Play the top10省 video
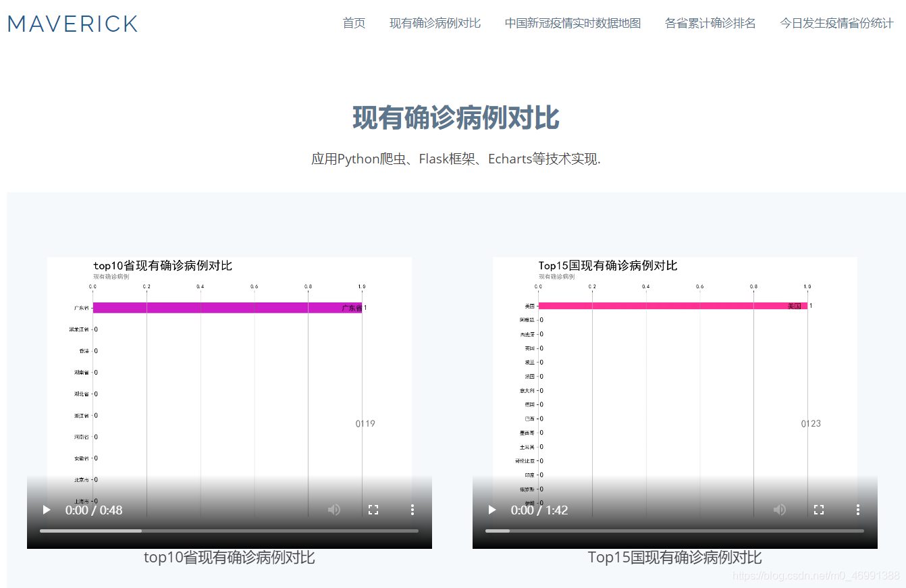Viewport: 906px width, 588px height. [47, 510]
